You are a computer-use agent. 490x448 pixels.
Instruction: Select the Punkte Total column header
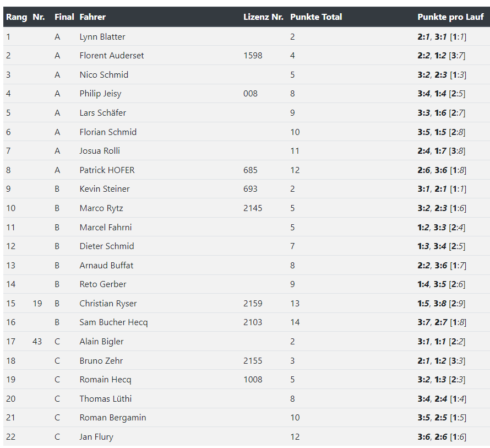click(x=316, y=17)
